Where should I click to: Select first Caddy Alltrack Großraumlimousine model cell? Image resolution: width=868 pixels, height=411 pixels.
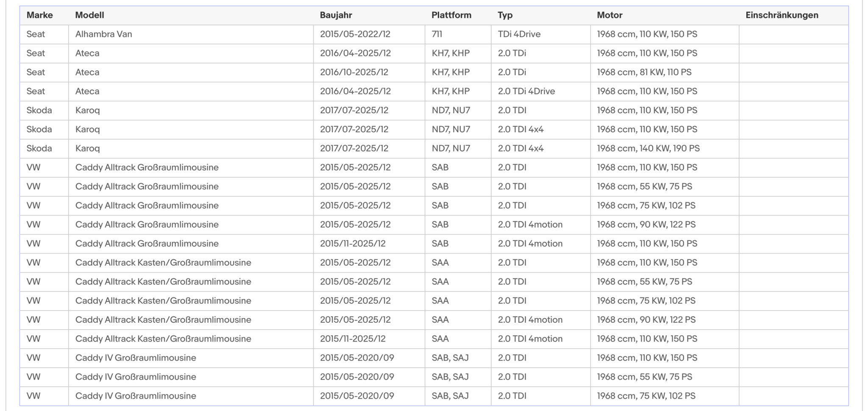tap(191, 168)
